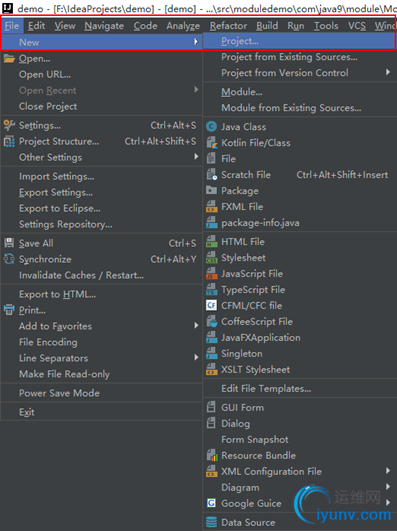Click the Java Class icon

[x=211, y=127]
